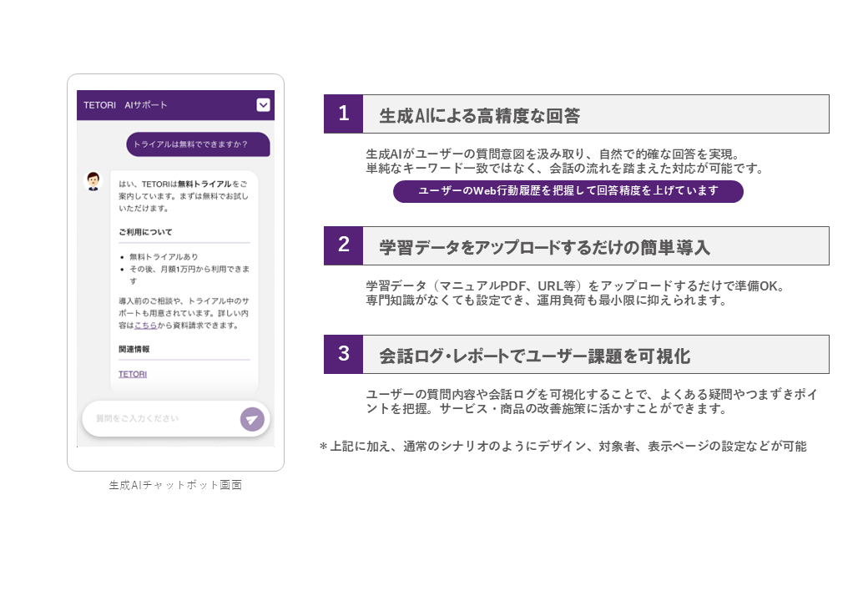Click paragraph 生成AIがユーザーの質問意図を汲み取り
The width and height of the screenshot is (868, 601).
tap(565, 161)
